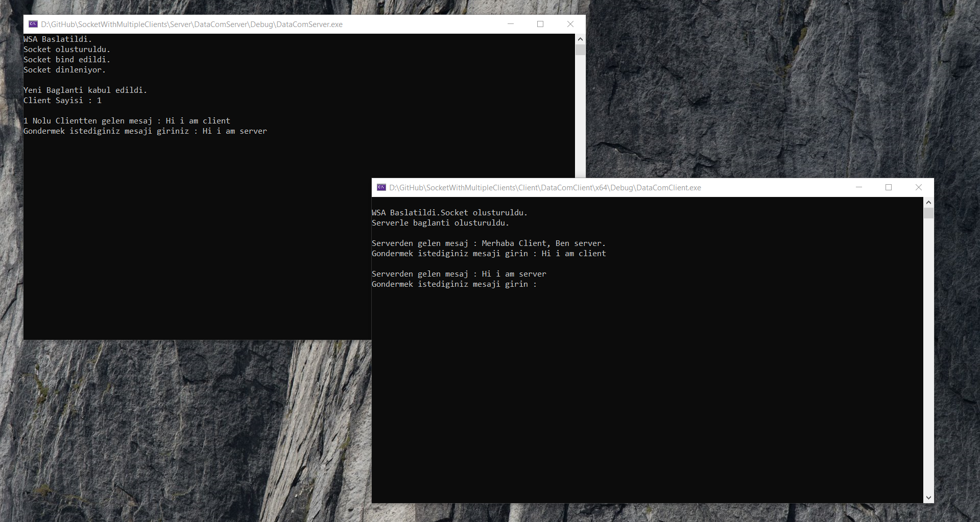
Task: Click the DataComClient.exe title bar path
Action: point(545,188)
